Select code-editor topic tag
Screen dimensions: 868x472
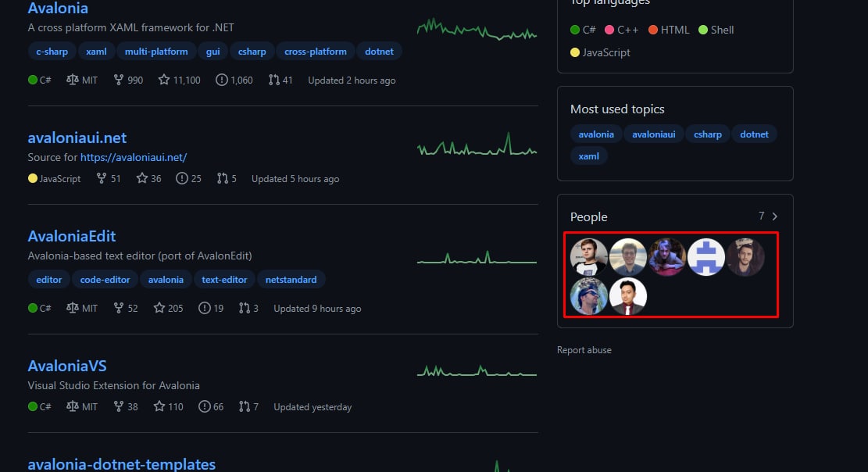click(105, 280)
